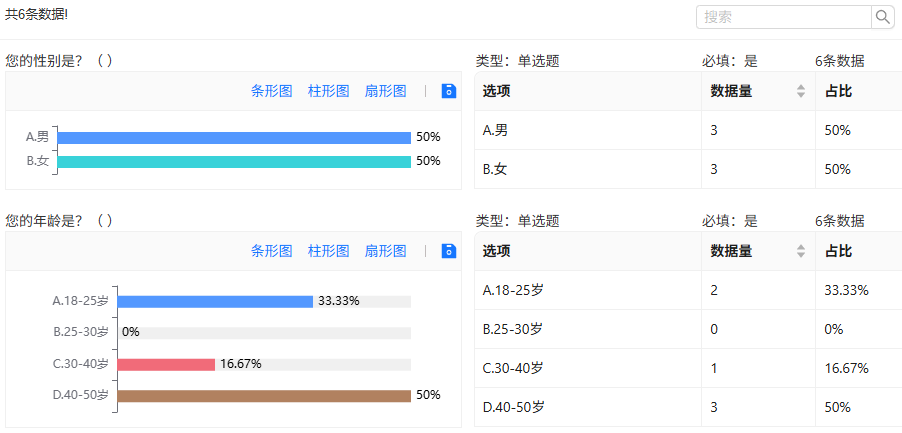The height and width of the screenshot is (433, 902).
Task: Select the C.30-40岁 table cell
Action: pyautogui.click(x=588, y=368)
